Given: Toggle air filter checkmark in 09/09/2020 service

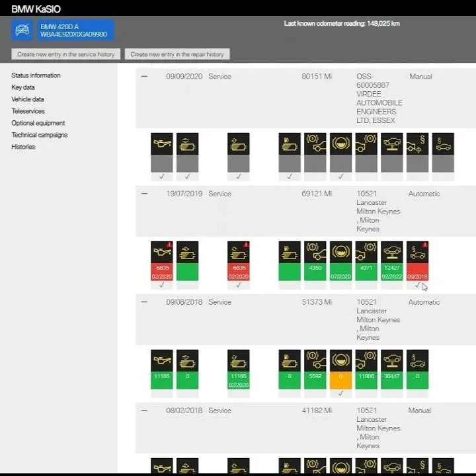Looking at the screenshot, I should point(187,177).
